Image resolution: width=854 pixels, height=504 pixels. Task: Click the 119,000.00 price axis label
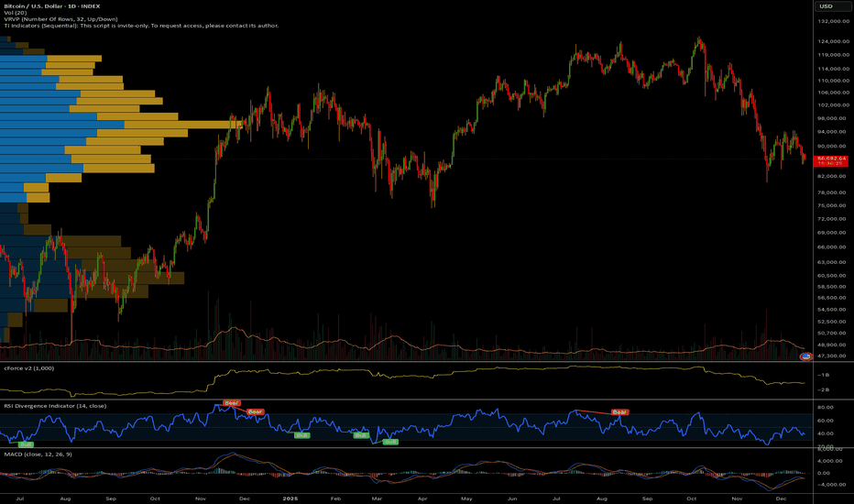click(x=833, y=54)
